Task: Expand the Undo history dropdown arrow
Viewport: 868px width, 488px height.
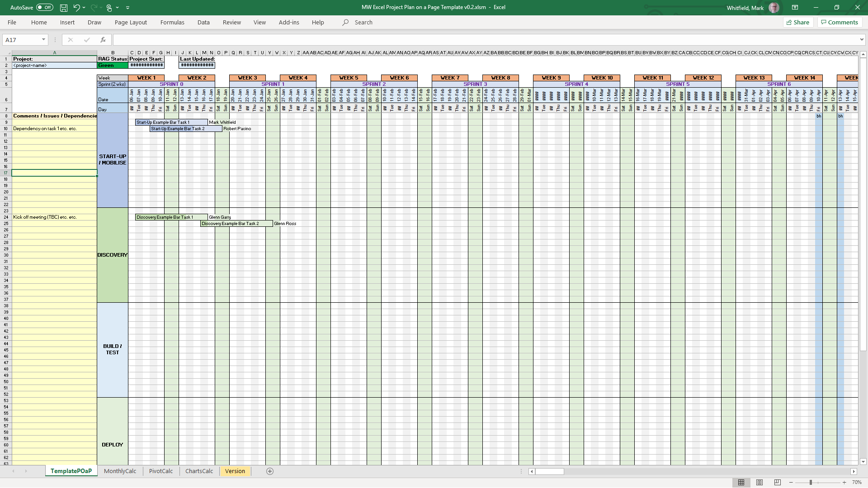Action: tap(84, 7)
